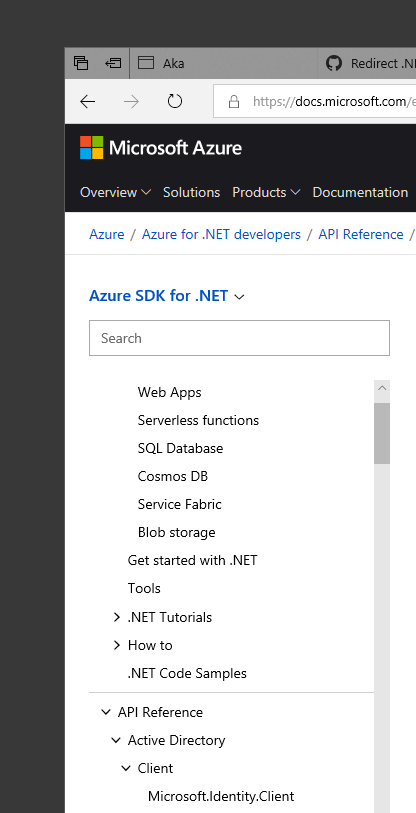Open the Azure SDK for .NET dropdown
This screenshot has width=416, height=813.
167,296
